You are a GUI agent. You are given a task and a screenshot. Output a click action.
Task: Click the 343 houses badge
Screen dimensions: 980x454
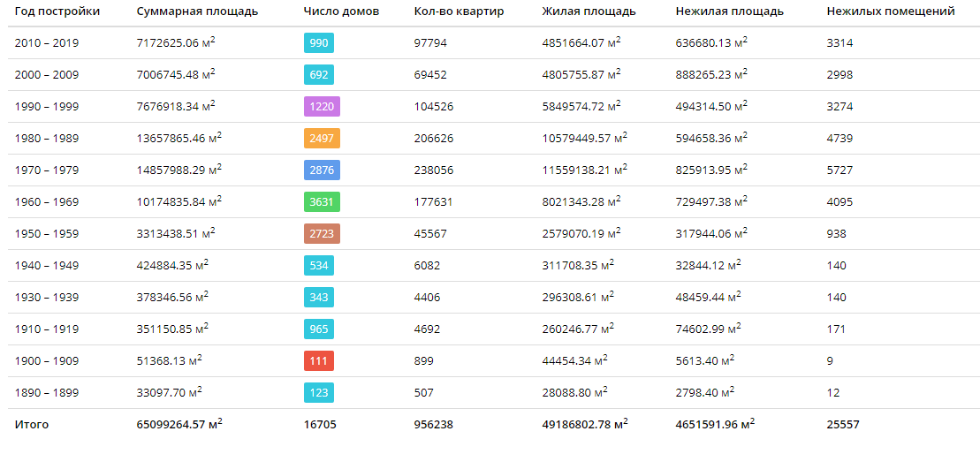319,298
